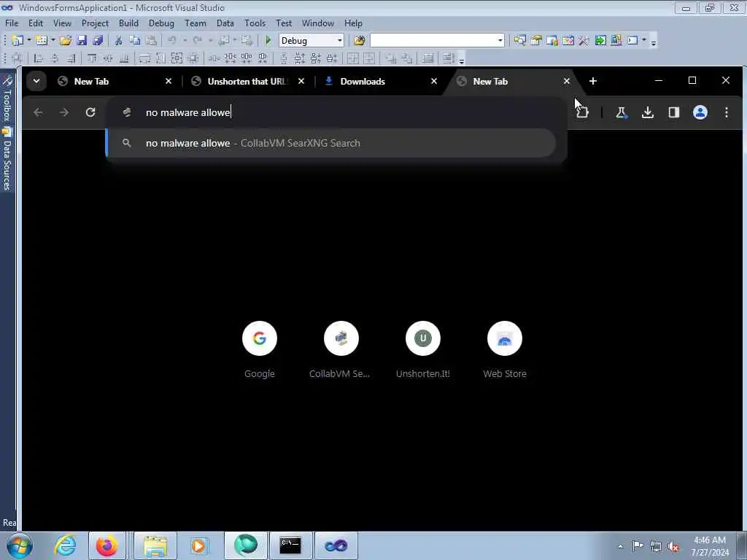Click the Cut scissors icon
The width and height of the screenshot is (747, 560).
coord(119,41)
